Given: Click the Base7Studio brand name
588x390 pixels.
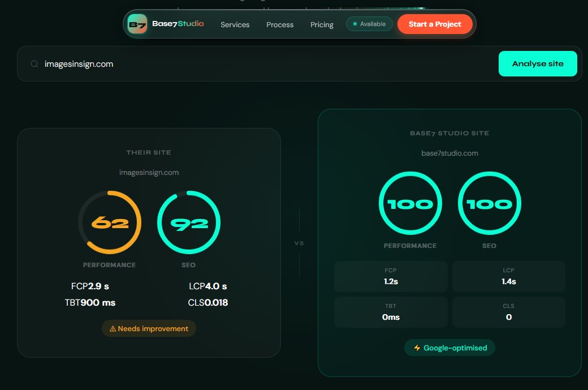Looking at the screenshot, I should pyautogui.click(x=178, y=24).
